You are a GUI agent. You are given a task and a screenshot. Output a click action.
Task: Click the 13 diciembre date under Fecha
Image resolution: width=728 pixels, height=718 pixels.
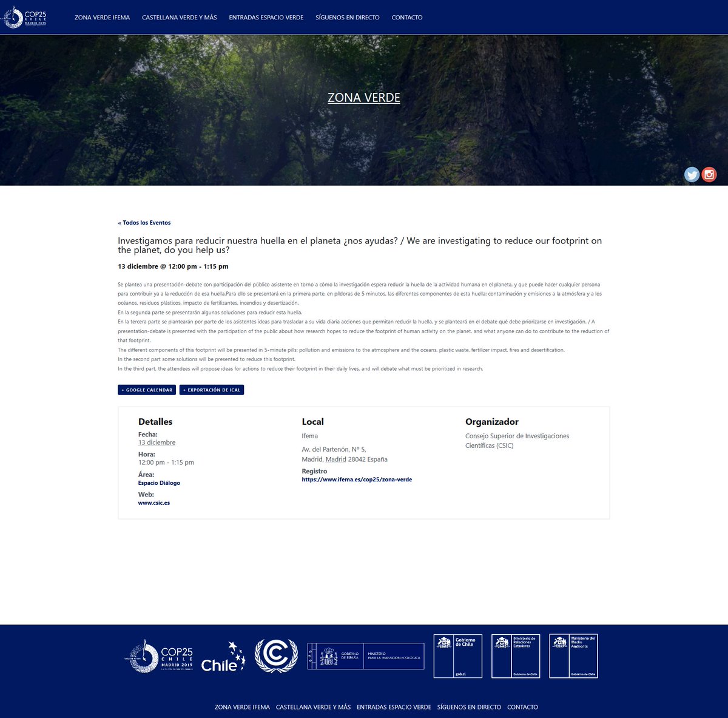(157, 442)
